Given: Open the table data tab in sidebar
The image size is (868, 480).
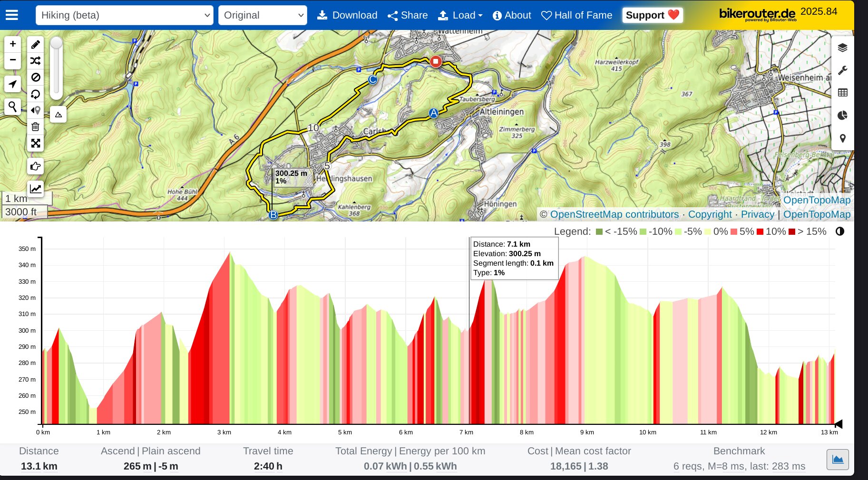Looking at the screenshot, I should point(842,93).
